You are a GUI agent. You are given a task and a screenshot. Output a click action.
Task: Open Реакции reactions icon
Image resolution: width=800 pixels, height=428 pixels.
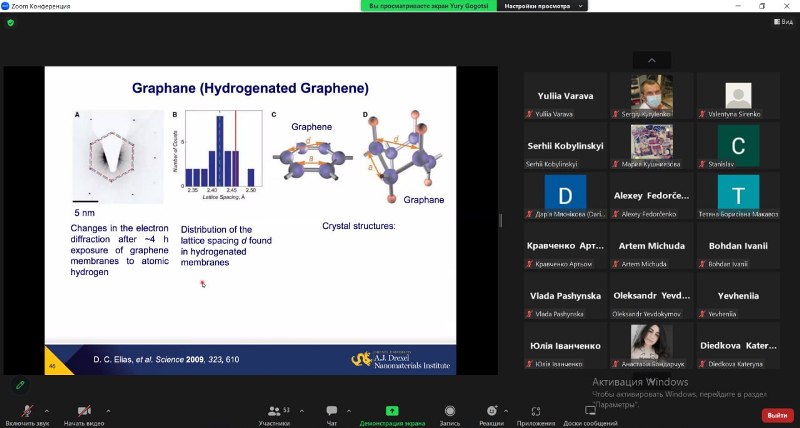click(x=491, y=411)
